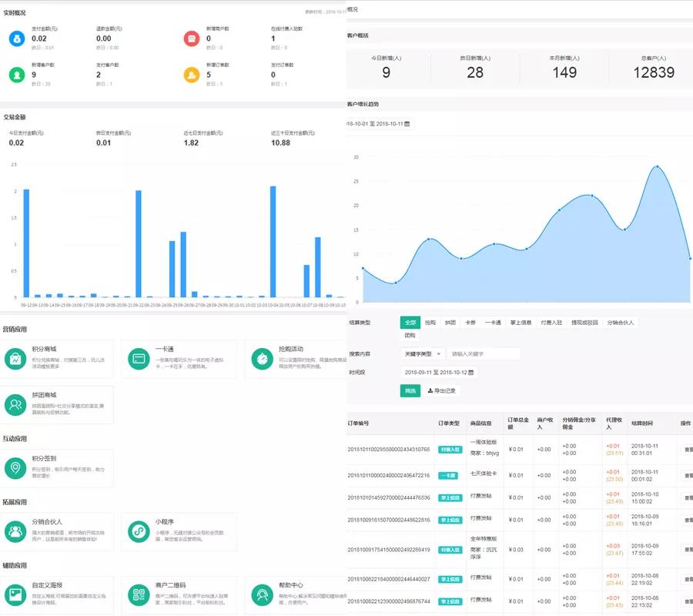Click the 近七日支付金额 1.82 value
The height and width of the screenshot is (616, 693).
(x=191, y=142)
